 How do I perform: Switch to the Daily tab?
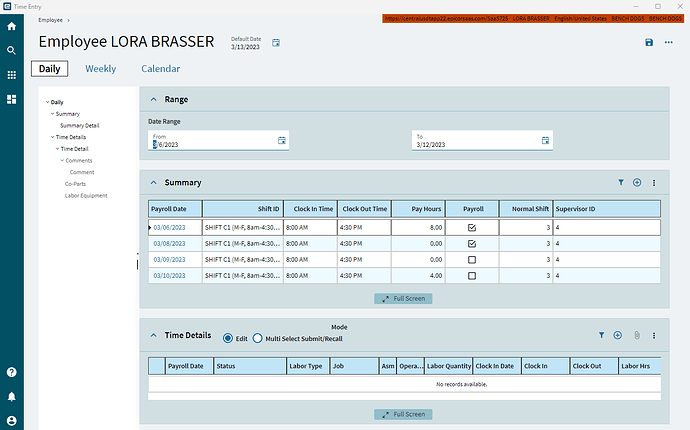tap(49, 69)
